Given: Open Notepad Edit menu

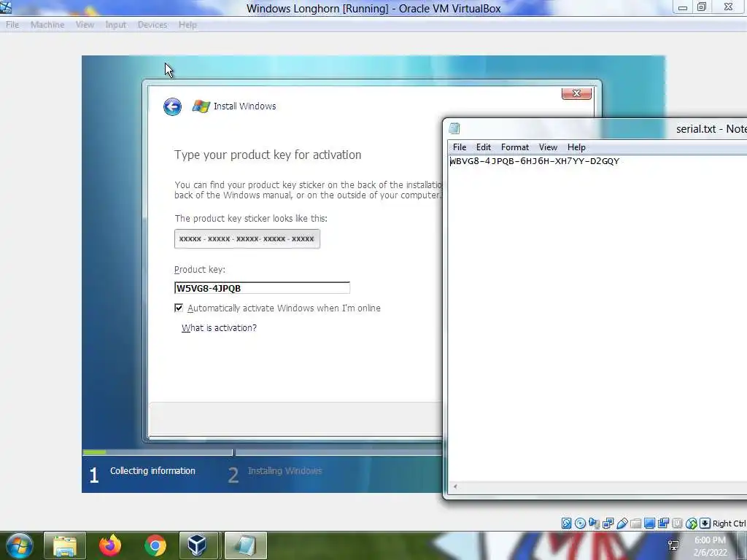Looking at the screenshot, I should coord(484,147).
